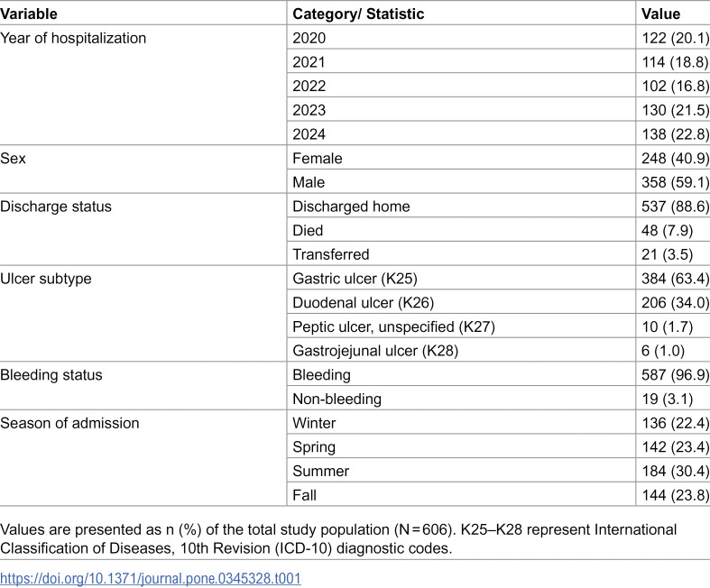Click the Variable column header
The width and height of the screenshot is (710, 588).
(29, 14)
